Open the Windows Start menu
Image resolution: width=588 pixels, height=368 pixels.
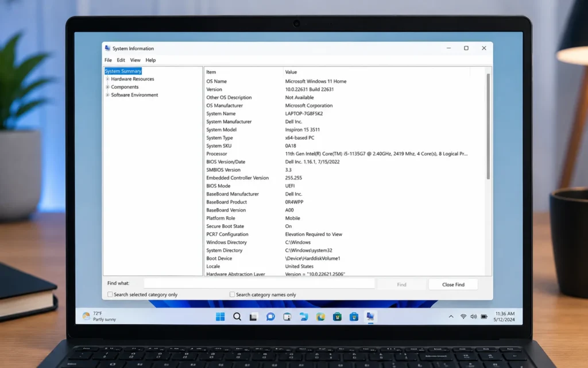(x=220, y=317)
